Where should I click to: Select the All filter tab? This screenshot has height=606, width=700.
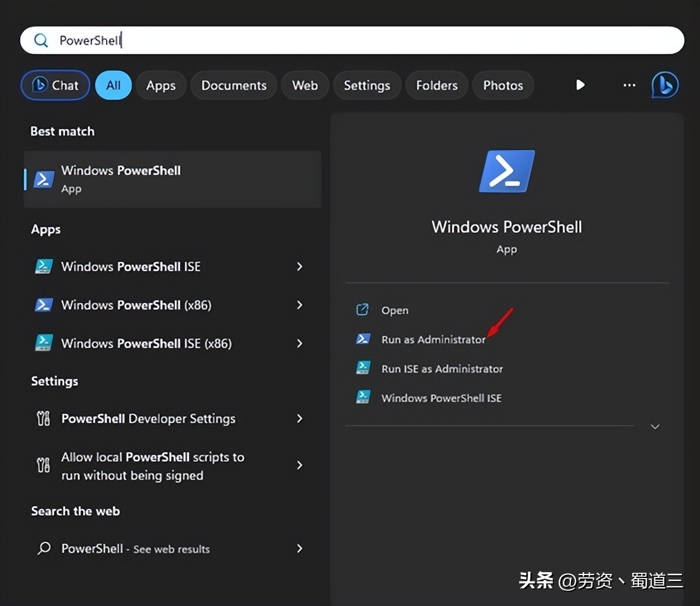pyautogui.click(x=113, y=85)
